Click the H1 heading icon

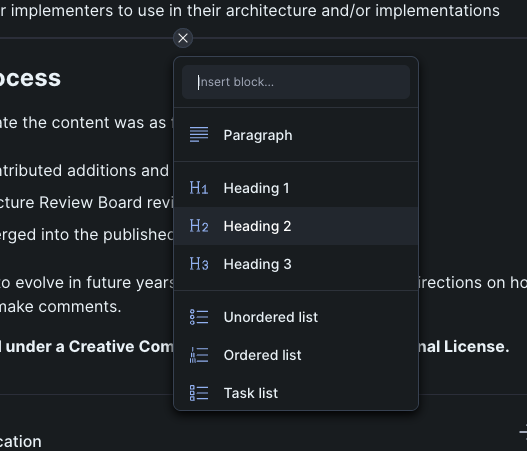click(x=199, y=188)
